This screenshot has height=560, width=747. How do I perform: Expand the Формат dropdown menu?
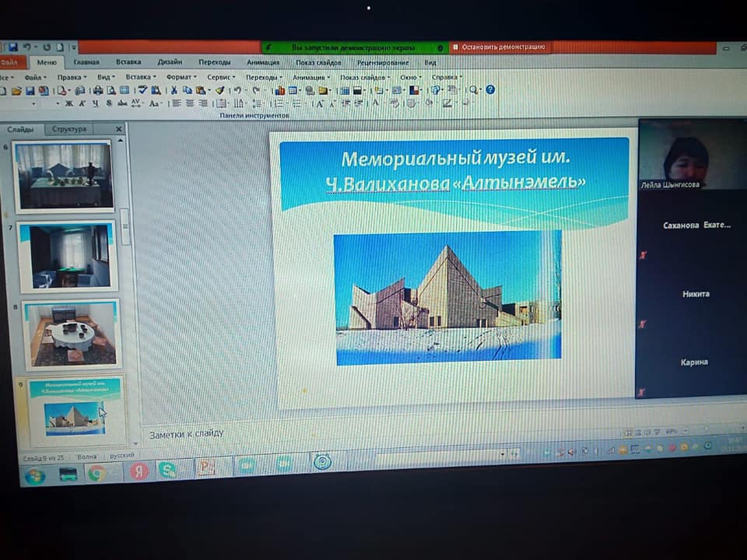tap(180, 77)
